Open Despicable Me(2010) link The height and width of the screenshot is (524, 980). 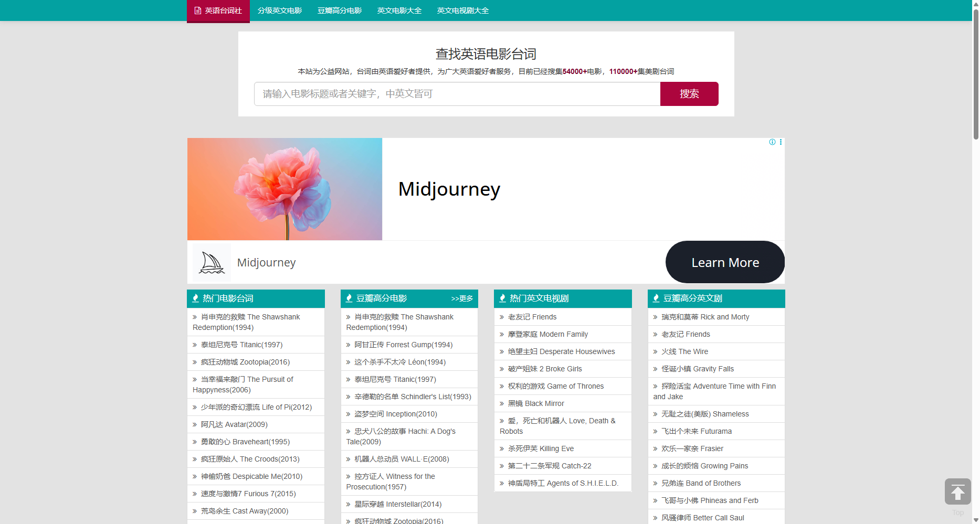(x=251, y=476)
